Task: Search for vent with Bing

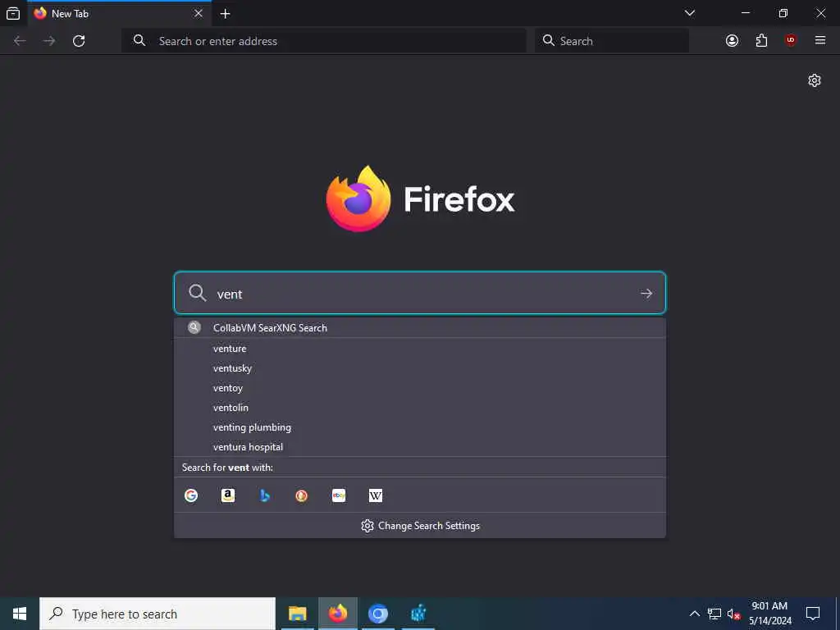Action: pyautogui.click(x=265, y=495)
